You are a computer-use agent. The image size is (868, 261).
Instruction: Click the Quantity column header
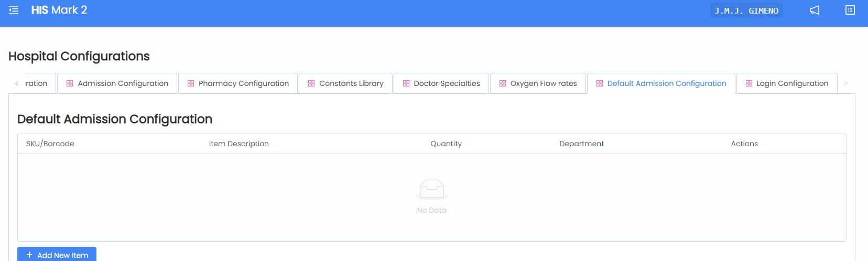pos(446,144)
